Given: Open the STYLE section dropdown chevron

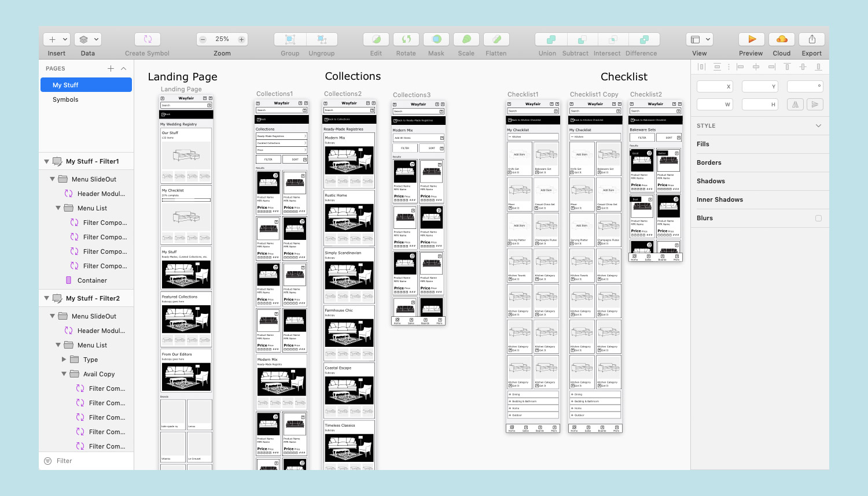Looking at the screenshot, I should click(818, 125).
